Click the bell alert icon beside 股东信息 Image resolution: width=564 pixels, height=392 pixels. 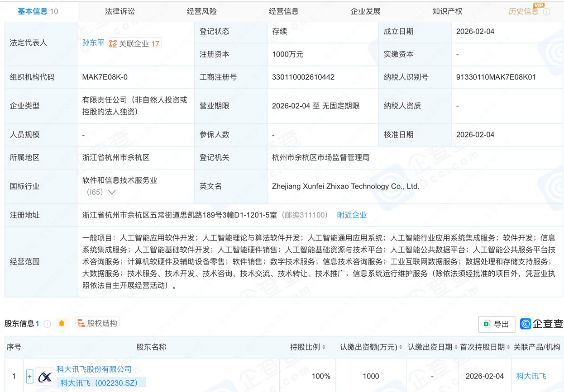(x=61, y=323)
